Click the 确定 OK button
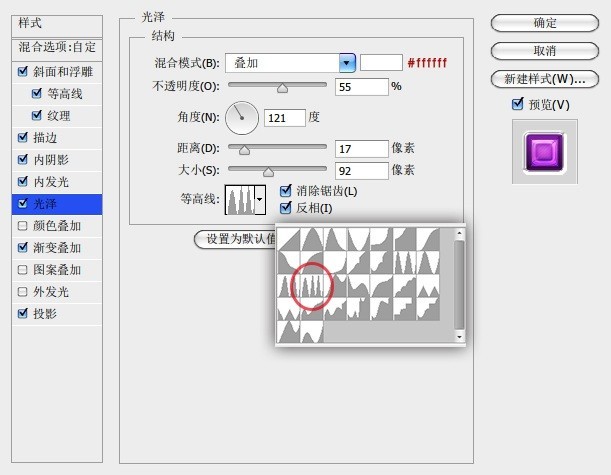The image size is (611, 475). [544, 23]
